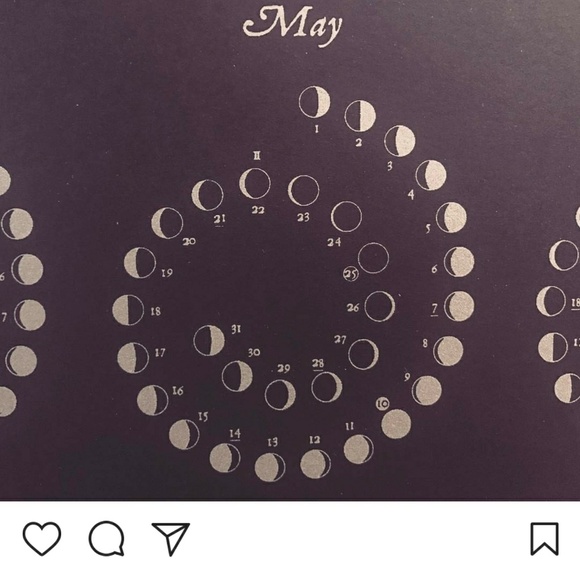The width and height of the screenshot is (580, 579).
Task: Select the underlined number 14
Action: [235, 434]
